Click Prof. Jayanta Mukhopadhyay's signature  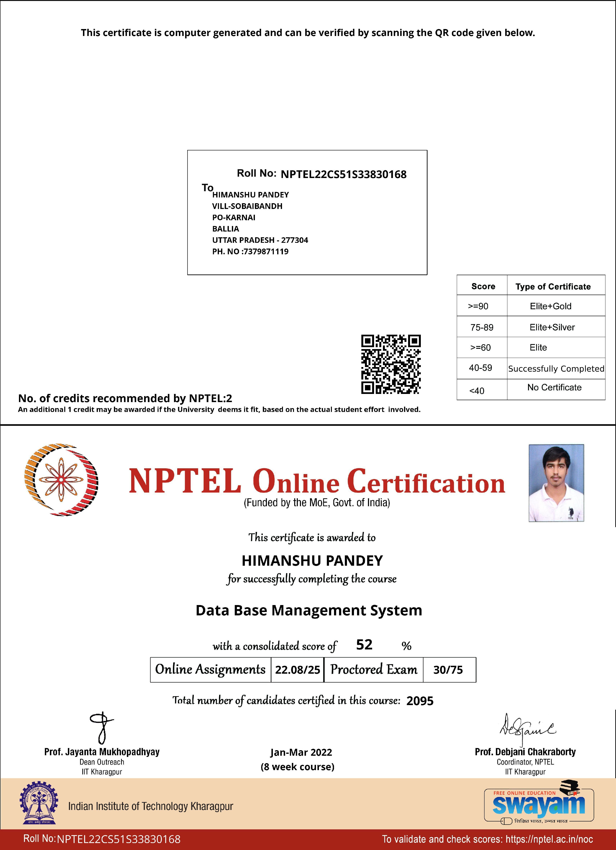pyautogui.click(x=101, y=728)
